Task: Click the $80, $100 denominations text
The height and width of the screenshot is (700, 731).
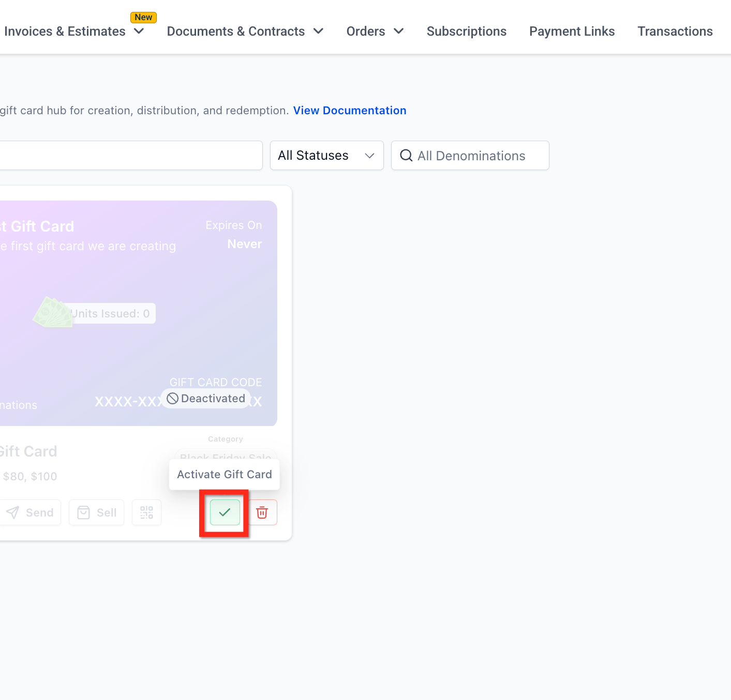Action: (x=30, y=477)
